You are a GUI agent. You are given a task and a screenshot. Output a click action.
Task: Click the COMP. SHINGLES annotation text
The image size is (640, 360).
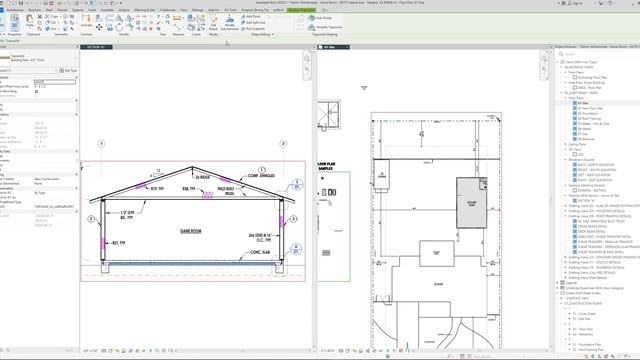click(261, 176)
